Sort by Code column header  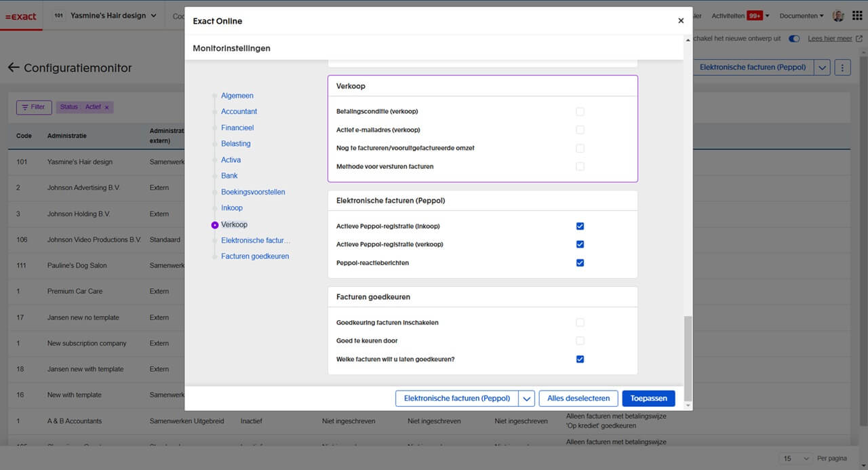click(24, 136)
